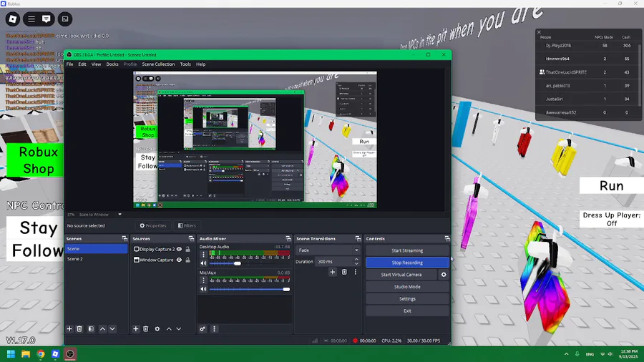The height and width of the screenshot is (362, 644).
Task: Open OBS Settings button
Action: click(x=407, y=299)
